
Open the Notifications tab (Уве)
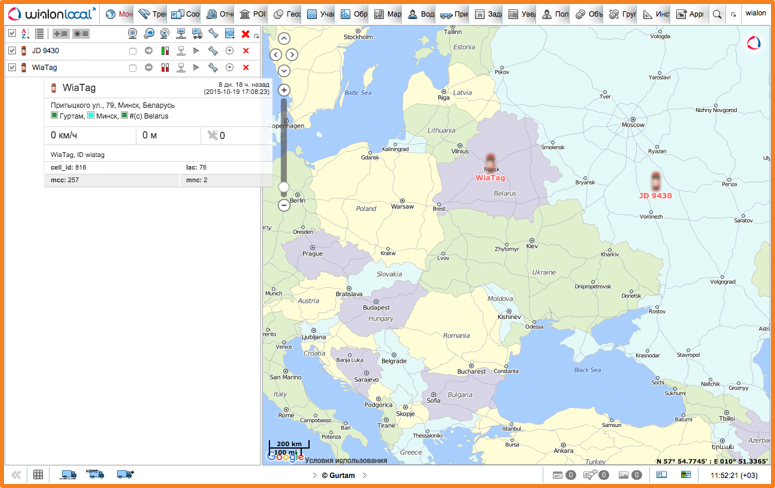(521, 14)
